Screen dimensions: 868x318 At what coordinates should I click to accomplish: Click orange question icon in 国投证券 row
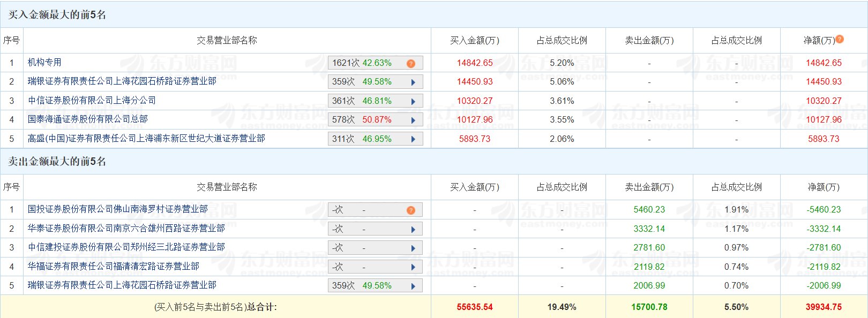point(411,210)
